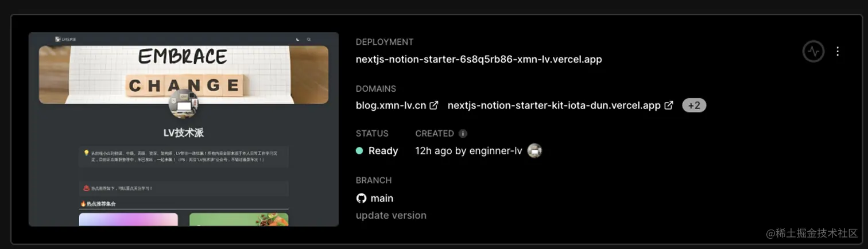Click the search icon in site preview
Screen dimensions: 868x249
(x=309, y=40)
